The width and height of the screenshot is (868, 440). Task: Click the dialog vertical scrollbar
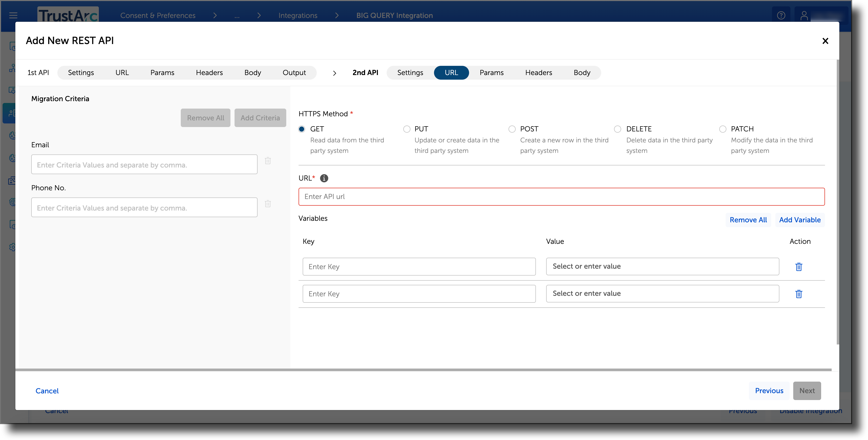(838, 202)
